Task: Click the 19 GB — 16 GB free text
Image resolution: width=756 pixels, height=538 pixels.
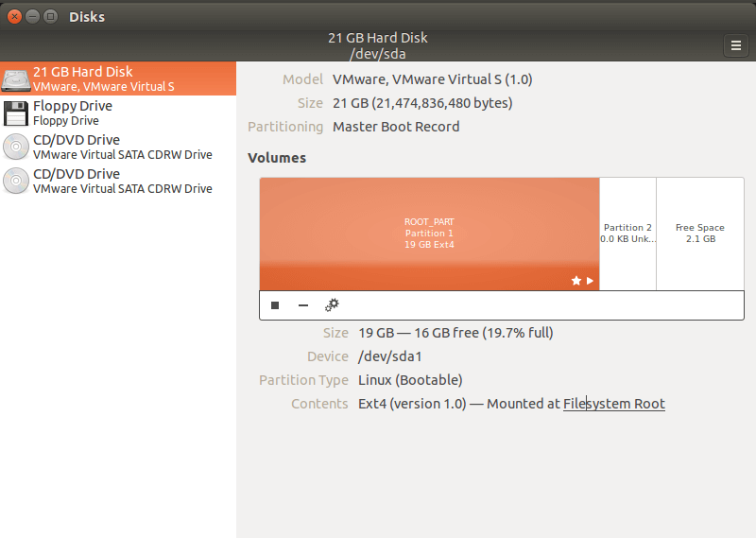Action: point(455,333)
